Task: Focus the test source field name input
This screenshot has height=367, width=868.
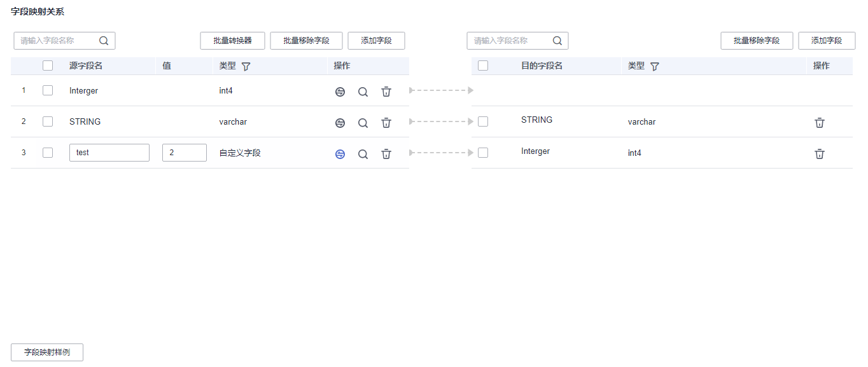Action: pyautogui.click(x=109, y=153)
